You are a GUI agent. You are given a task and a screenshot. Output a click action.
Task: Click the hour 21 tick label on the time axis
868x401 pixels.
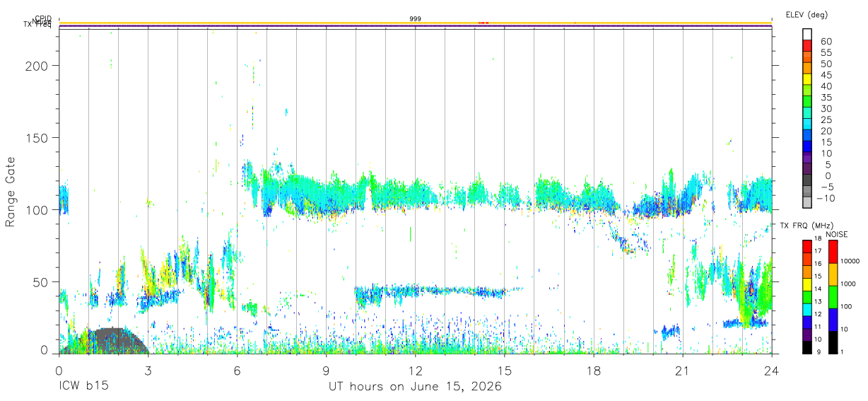pyautogui.click(x=683, y=370)
